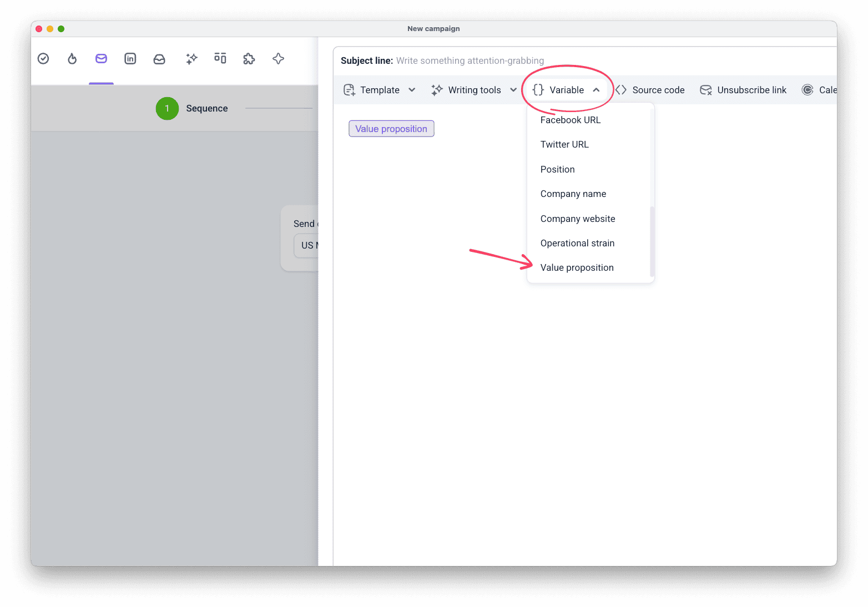Click the AI sparkles icon in navigation
The image size is (868, 607).
191,59
